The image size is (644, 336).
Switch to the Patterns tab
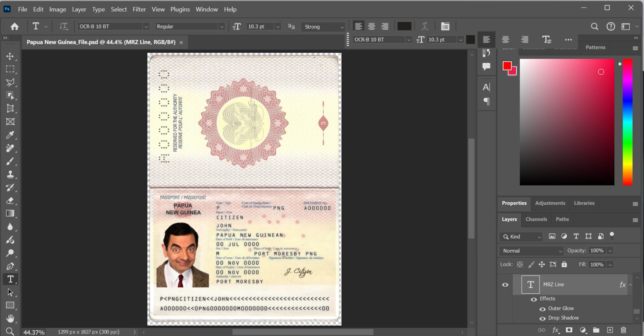595,47
